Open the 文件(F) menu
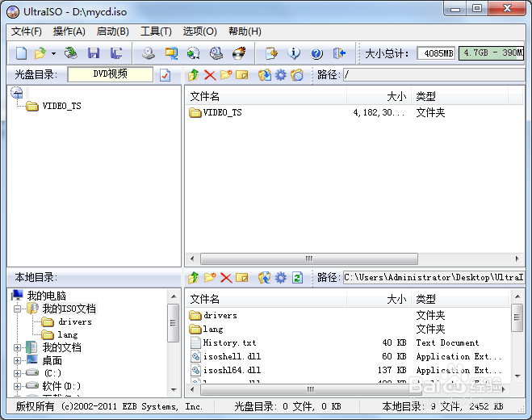 (x=27, y=31)
